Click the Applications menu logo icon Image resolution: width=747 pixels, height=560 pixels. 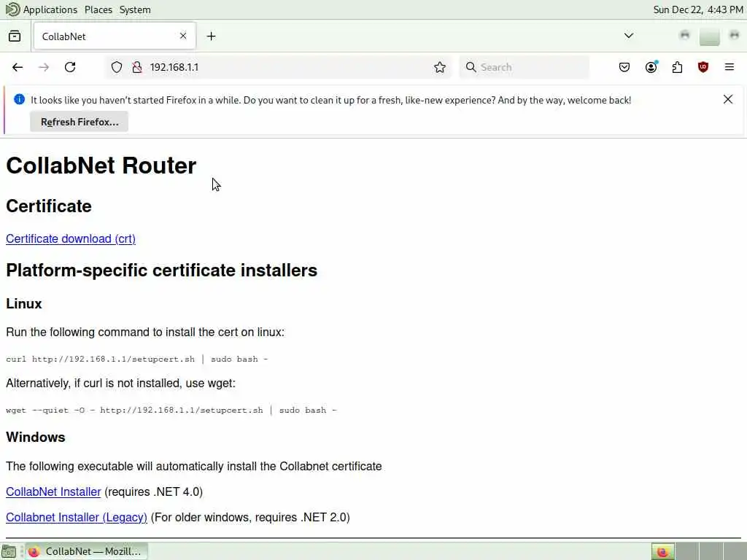[x=12, y=9]
